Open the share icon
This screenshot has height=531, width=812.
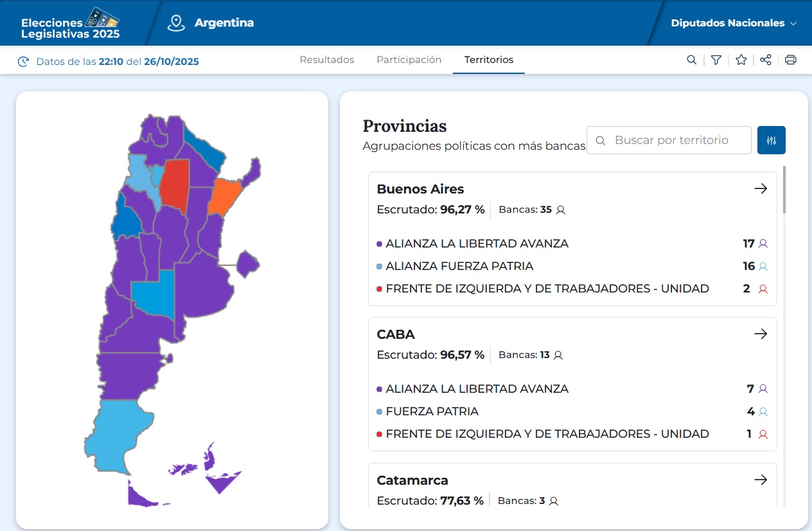(765, 60)
